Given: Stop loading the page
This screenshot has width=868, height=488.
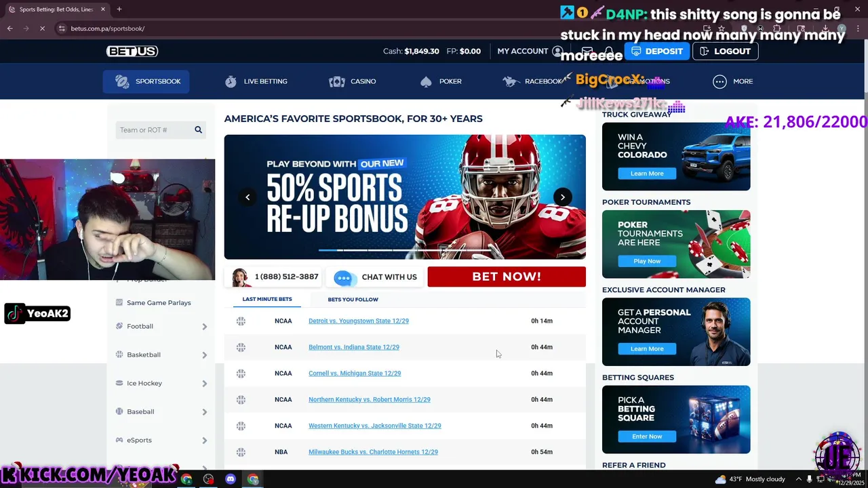Looking at the screenshot, I should click(42, 28).
